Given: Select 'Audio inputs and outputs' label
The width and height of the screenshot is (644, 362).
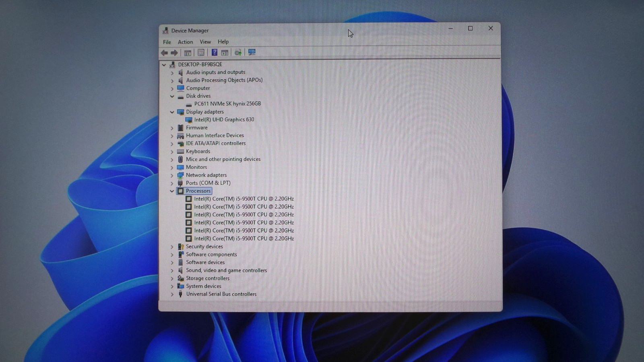Looking at the screenshot, I should coord(215,72).
